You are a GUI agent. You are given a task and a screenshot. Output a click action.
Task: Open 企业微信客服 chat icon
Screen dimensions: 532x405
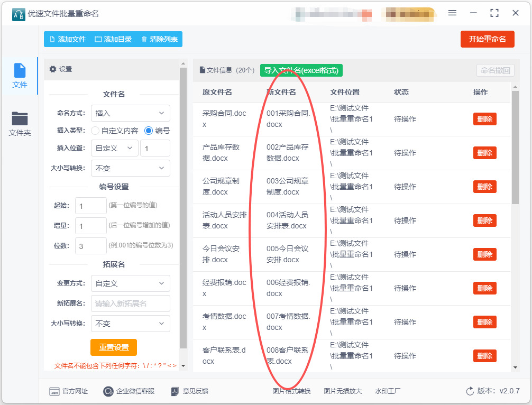108,391
